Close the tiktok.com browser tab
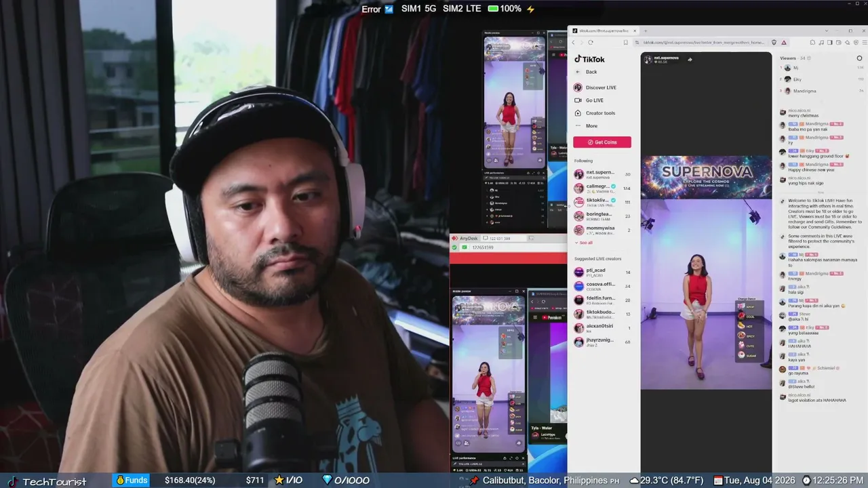Image resolution: width=868 pixels, height=488 pixels. [x=633, y=30]
